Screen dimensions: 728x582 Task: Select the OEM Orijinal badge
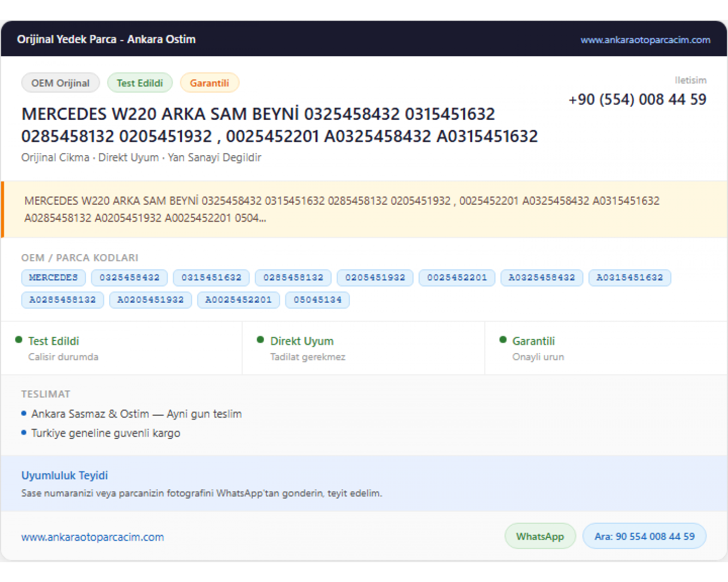(61, 83)
